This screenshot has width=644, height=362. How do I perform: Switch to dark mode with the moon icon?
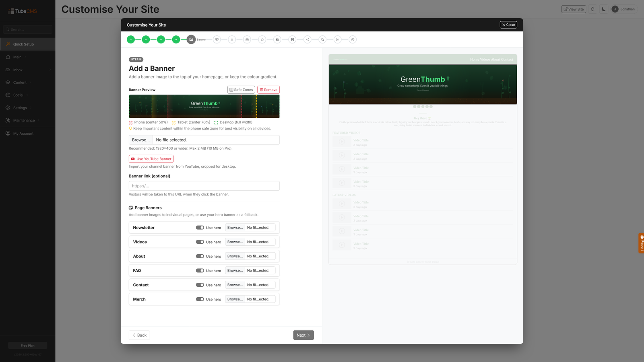pyautogui.click(x=603, y=9)
